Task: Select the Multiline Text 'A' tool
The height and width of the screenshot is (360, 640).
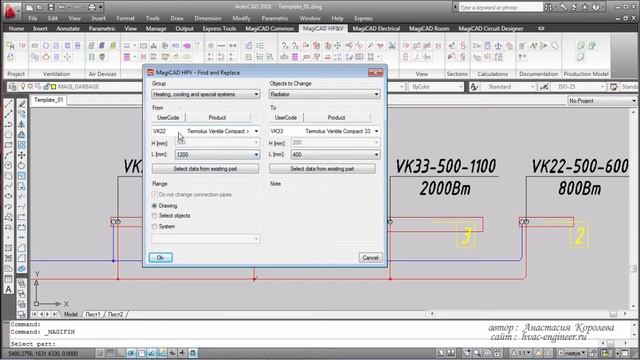Action: tap(9, 289)
